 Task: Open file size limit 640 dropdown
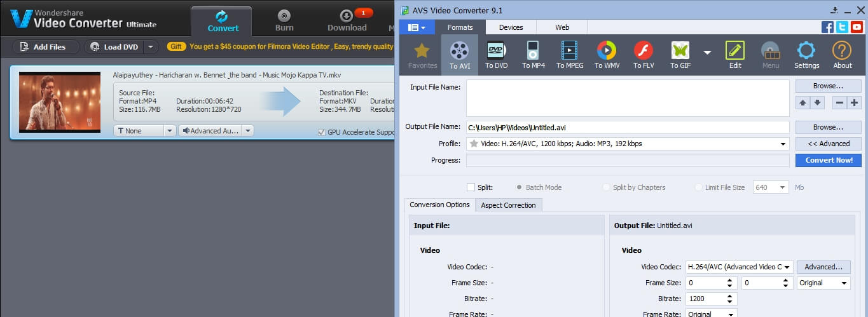(x=771, y=187)
